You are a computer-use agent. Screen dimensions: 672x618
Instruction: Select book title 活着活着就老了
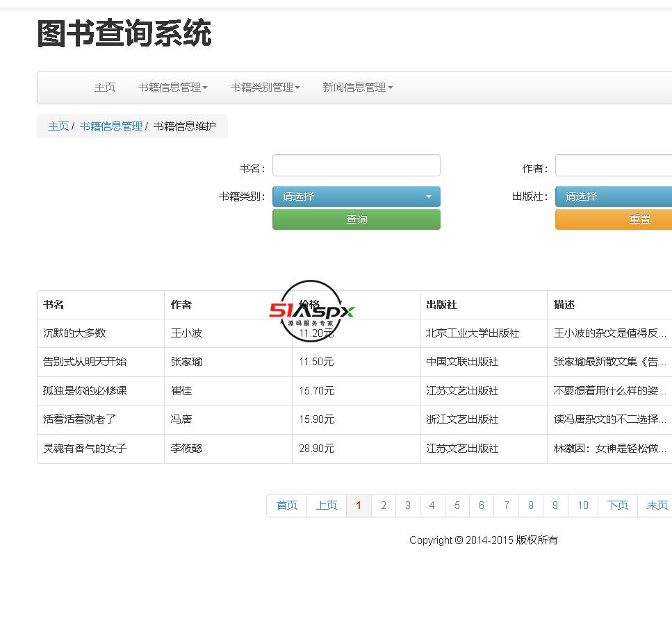pyautogui.click(x=80, y=419)
